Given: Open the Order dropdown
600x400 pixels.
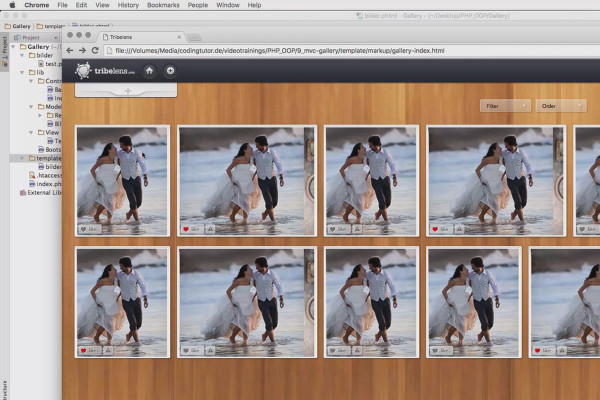Looking at the screenshot, I should pyautogui.click(x=561, y=106).
